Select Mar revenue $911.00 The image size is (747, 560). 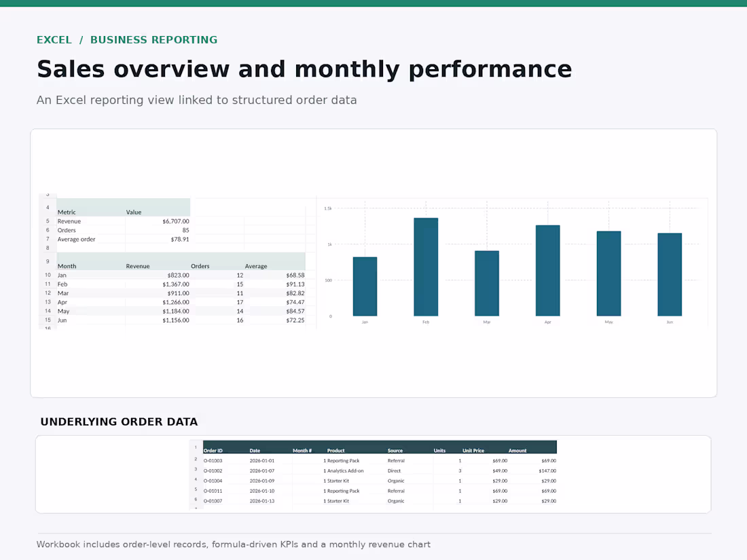[158, 293]
